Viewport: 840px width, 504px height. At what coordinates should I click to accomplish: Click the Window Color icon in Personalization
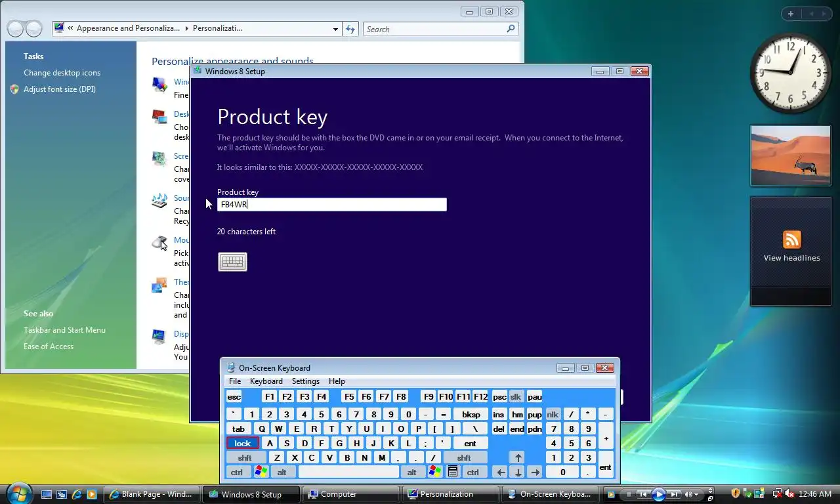click(159, 85)
